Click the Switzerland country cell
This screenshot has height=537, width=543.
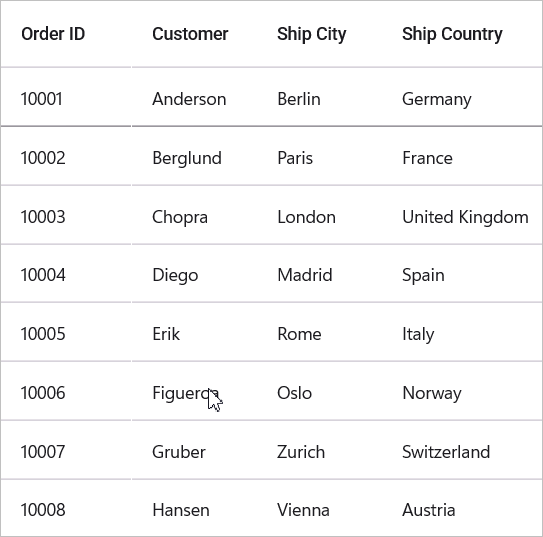point(462,450)
